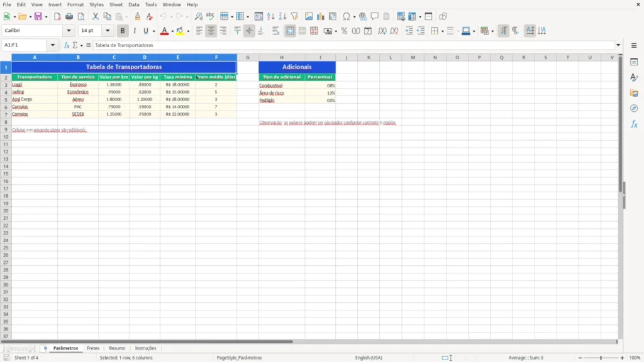Select row 10 header

click(x=6, y=136)
